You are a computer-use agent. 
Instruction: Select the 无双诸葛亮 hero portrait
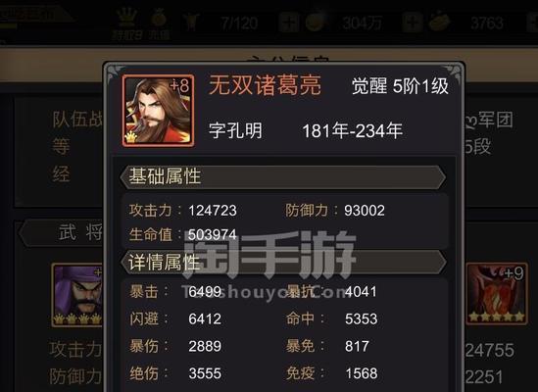[158, 111]
